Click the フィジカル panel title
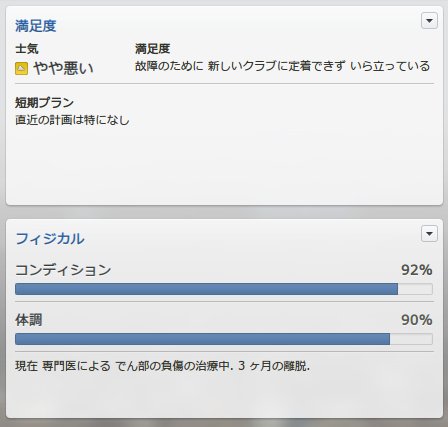Screen dimensions: 448x427 (x=50, y=239)
